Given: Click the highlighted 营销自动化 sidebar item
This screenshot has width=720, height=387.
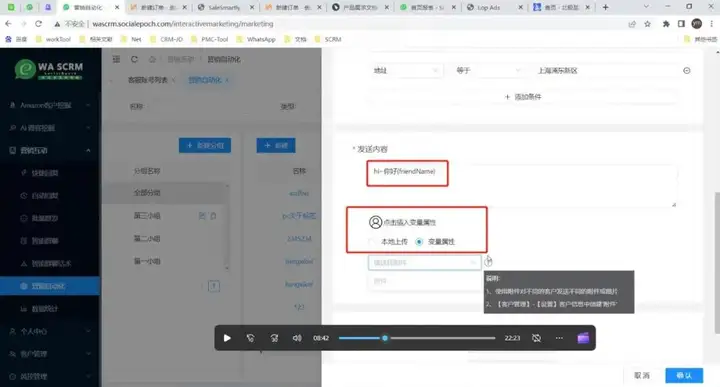Looking at the screenshot, I should pos(50,286).
